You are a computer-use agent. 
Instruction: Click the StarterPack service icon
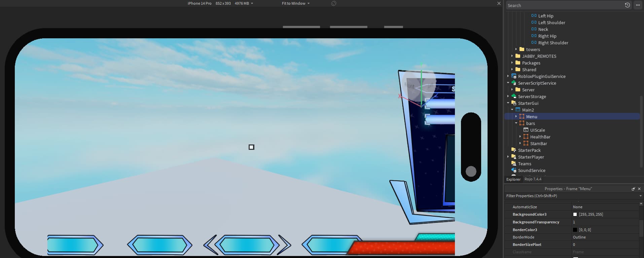[514, 150]
